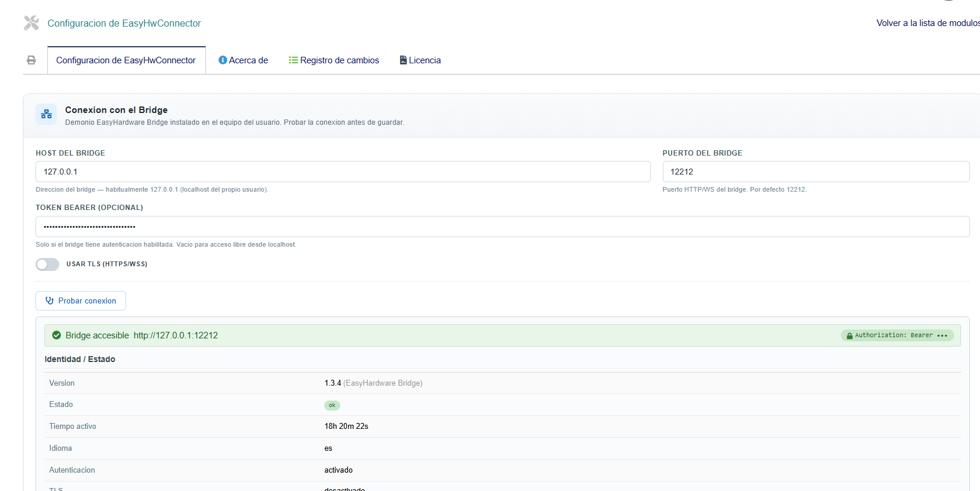Click the Puerto HTTP/WS del bridge help text

pos(734,190)
